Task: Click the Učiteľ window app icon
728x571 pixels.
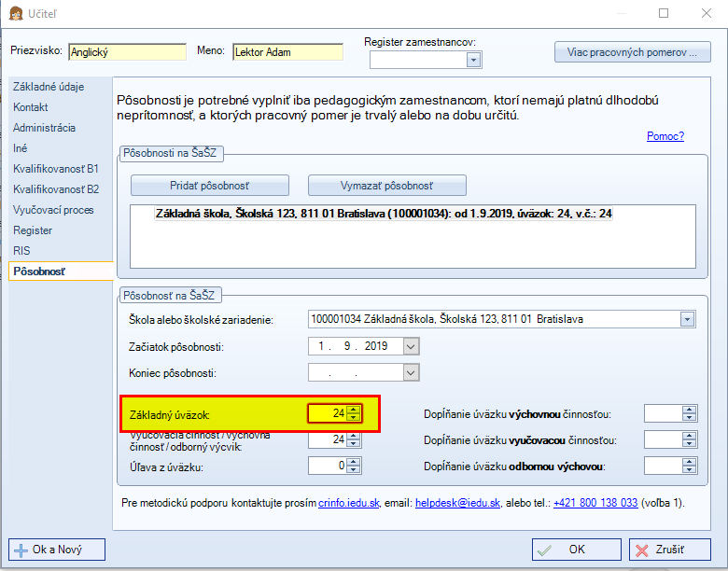Action: coord(16,13)
